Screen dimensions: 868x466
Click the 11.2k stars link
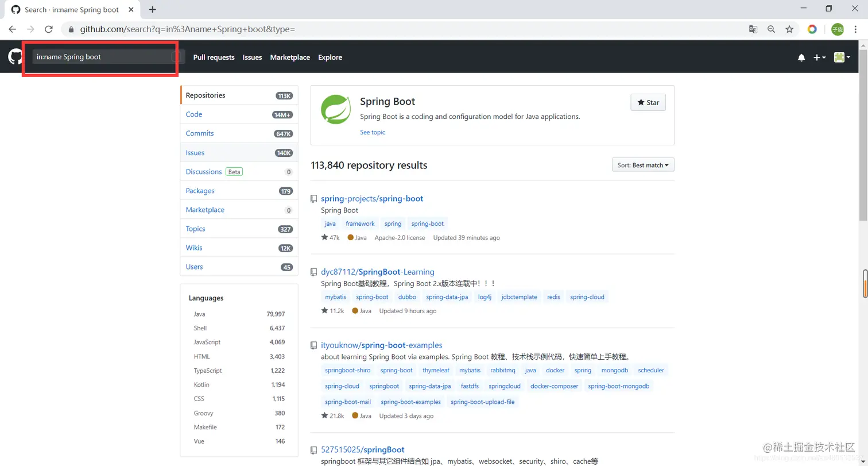click(x=333, y=311)
